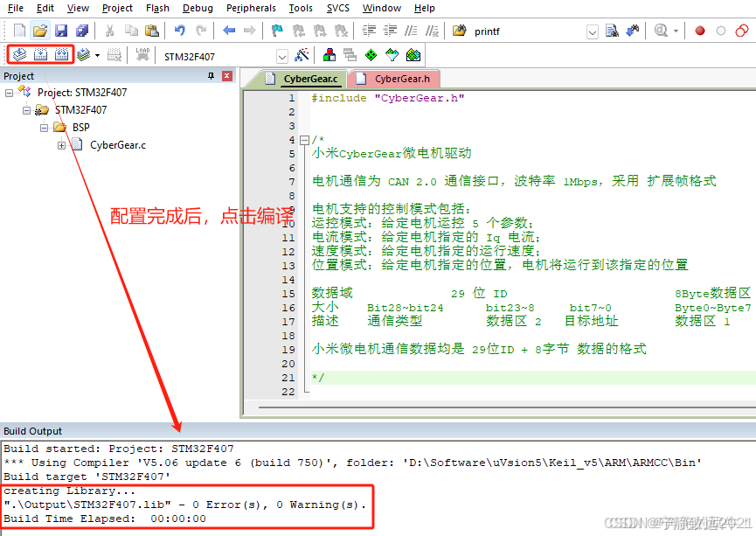Save the current file with the disk icon
This screenshot has height=536, width=756.
[x=61, y=31]
